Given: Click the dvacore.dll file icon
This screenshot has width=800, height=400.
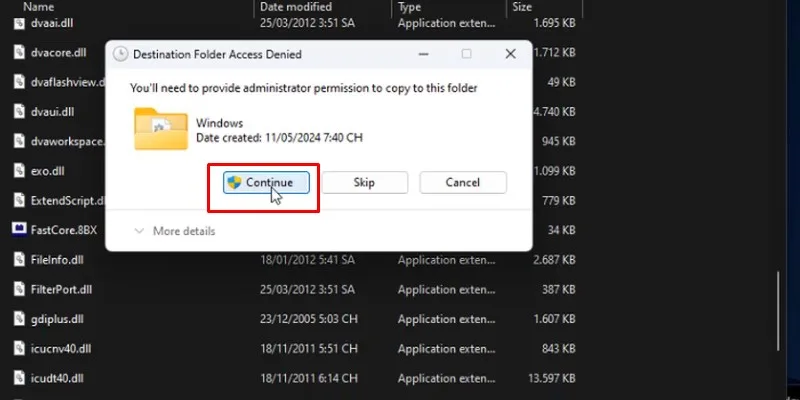Looking at the screenshot, I should [x=20, y=51].
